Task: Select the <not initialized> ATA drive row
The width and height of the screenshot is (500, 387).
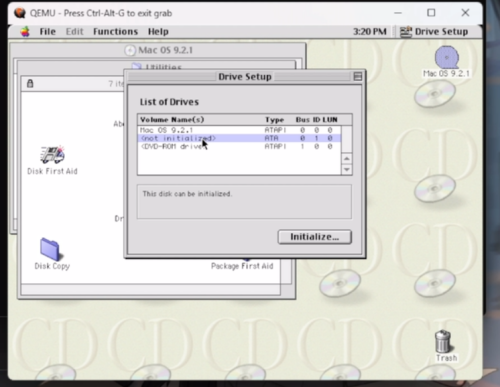Action: 239,138
